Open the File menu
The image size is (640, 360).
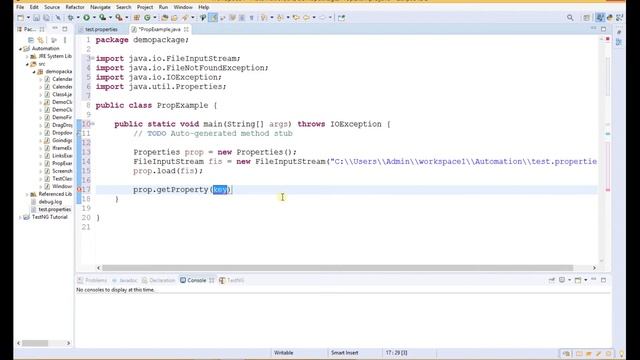[x=20, y=7]
